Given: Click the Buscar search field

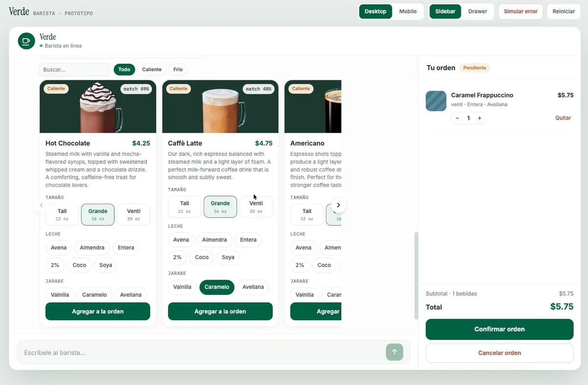Looking at the screenshot, I should [74, 70].
